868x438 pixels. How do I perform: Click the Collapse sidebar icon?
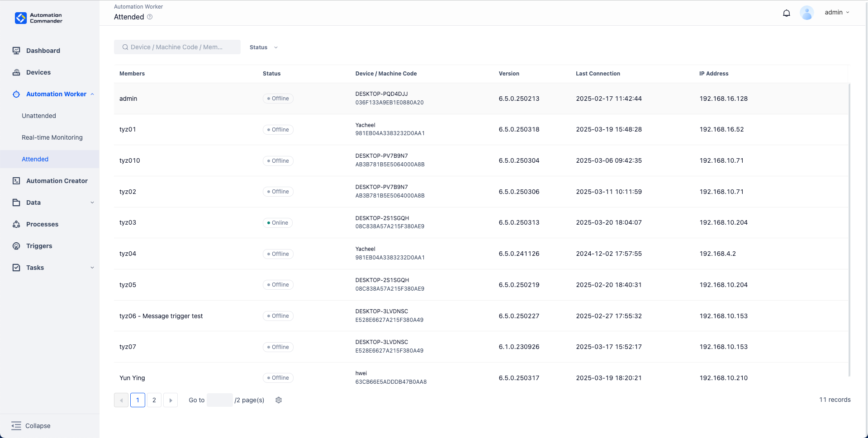(x=16, y=426)
